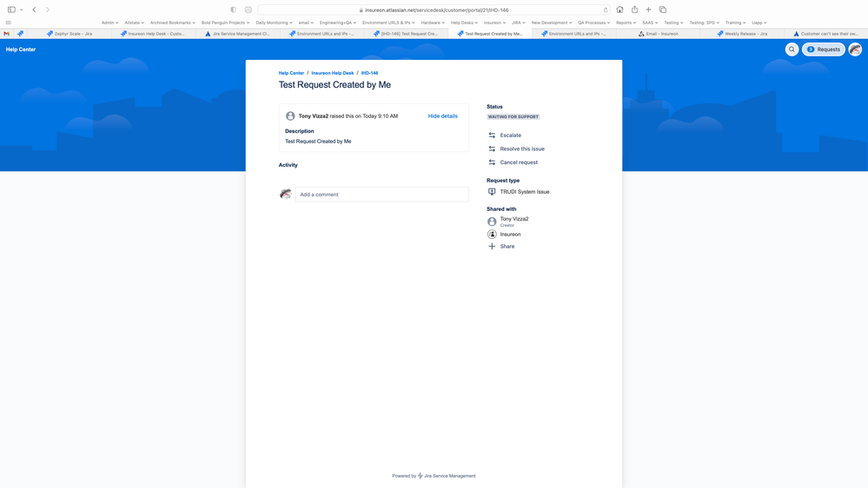Switch to the [IHD-146] Test Request tab
This screenshot has width=868, height=488.
click(406, 34)
